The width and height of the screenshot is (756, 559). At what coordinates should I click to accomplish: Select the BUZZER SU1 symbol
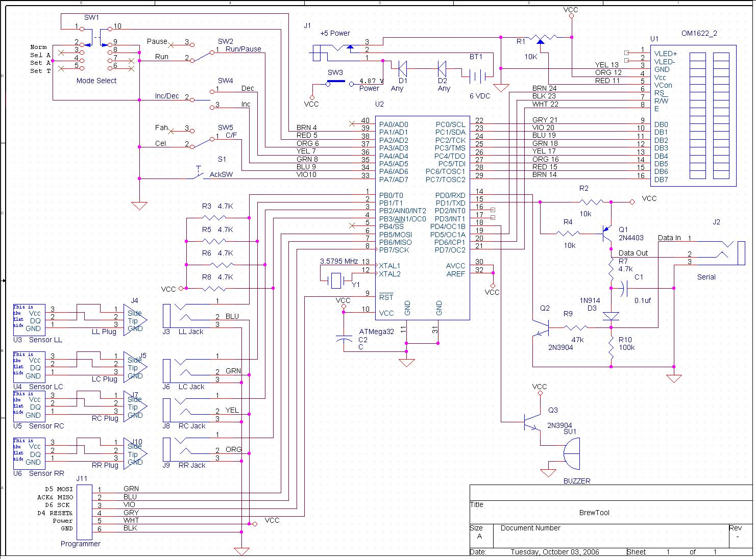571,453
